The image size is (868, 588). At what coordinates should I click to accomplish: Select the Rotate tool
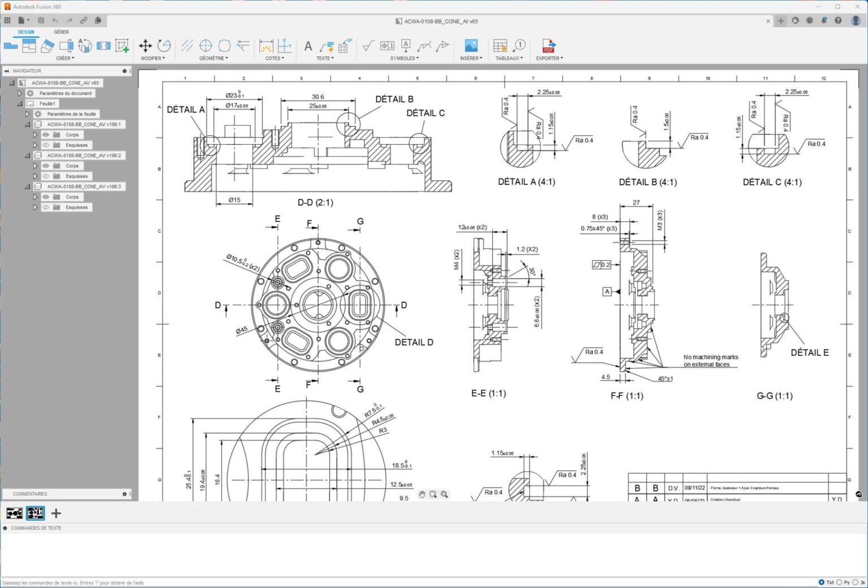click(x=164, y=45)
